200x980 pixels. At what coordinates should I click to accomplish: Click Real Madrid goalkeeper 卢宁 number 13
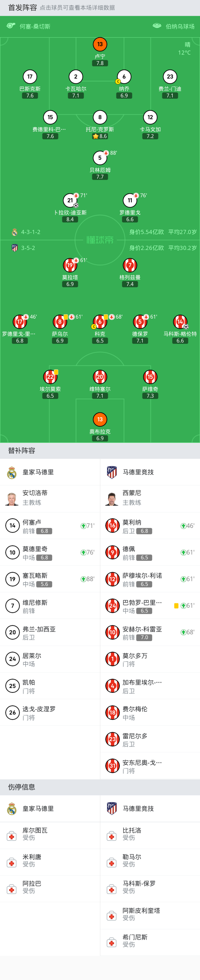click(100, 44)
